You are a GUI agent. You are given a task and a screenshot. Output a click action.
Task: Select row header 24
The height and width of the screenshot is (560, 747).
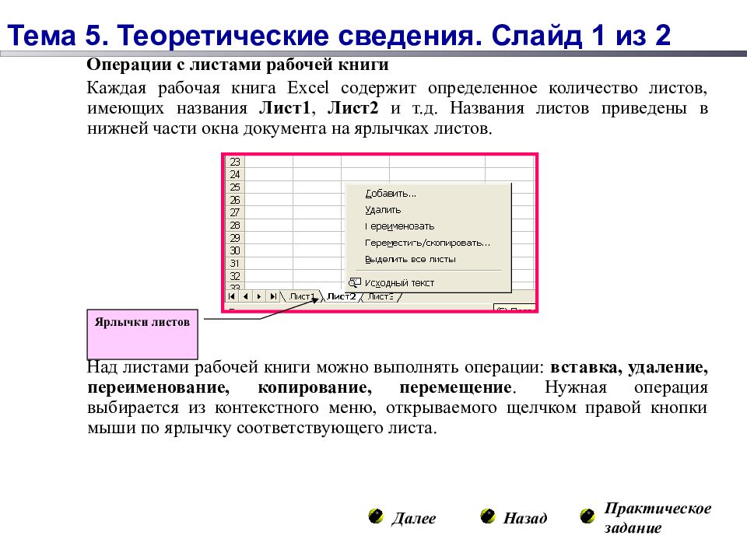(235, 174)
